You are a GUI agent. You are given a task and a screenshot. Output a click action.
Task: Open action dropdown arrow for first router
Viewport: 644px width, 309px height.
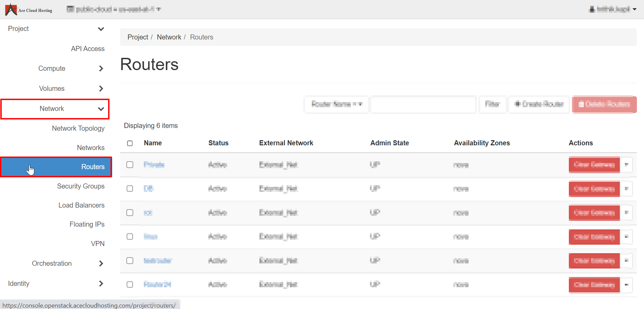(x=626, y=165)
